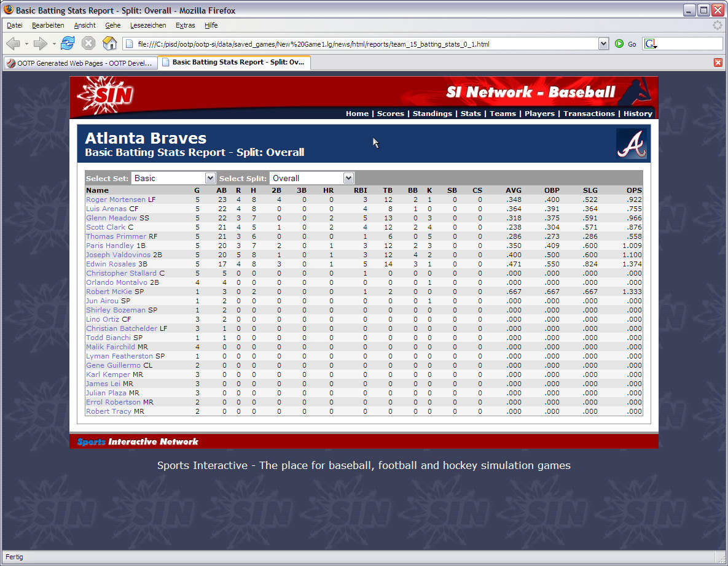The width and height of the screenshot is (728, 566).
Task: Open Edwin Rosales player link
Action: point(111,264)
